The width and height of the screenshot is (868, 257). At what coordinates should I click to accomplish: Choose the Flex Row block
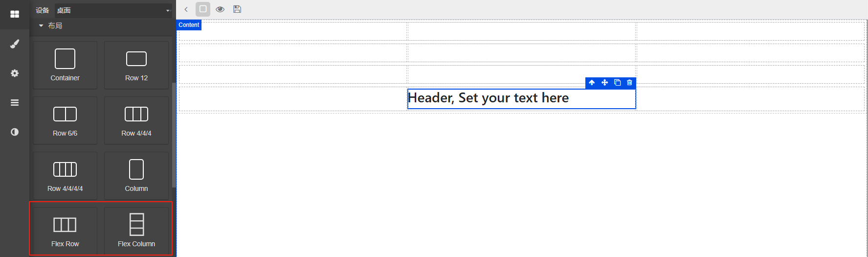(x=65, y=231)
